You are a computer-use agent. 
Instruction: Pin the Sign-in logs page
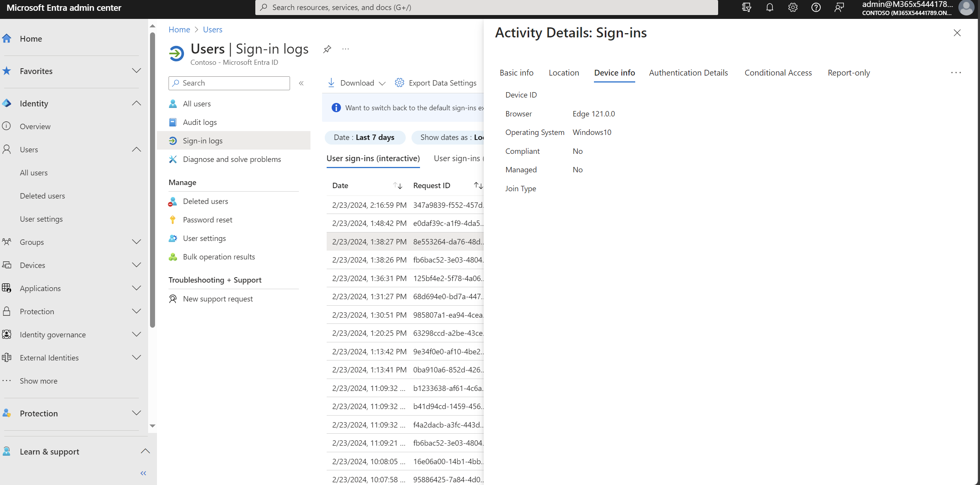(x=327, y=49)
